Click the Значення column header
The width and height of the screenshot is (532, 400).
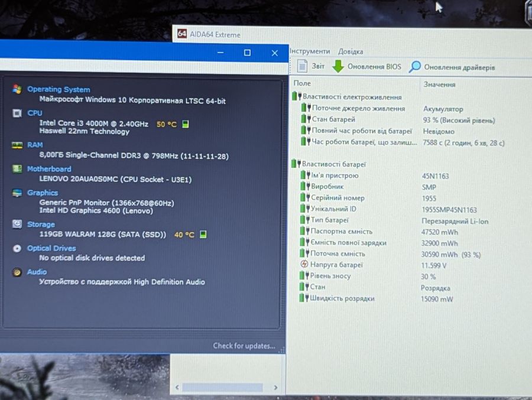439,84
